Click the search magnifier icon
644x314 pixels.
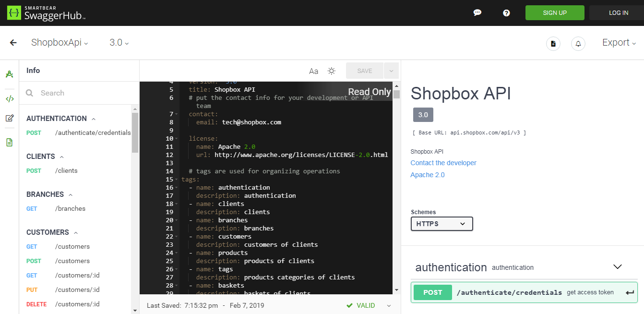point(30,93)
